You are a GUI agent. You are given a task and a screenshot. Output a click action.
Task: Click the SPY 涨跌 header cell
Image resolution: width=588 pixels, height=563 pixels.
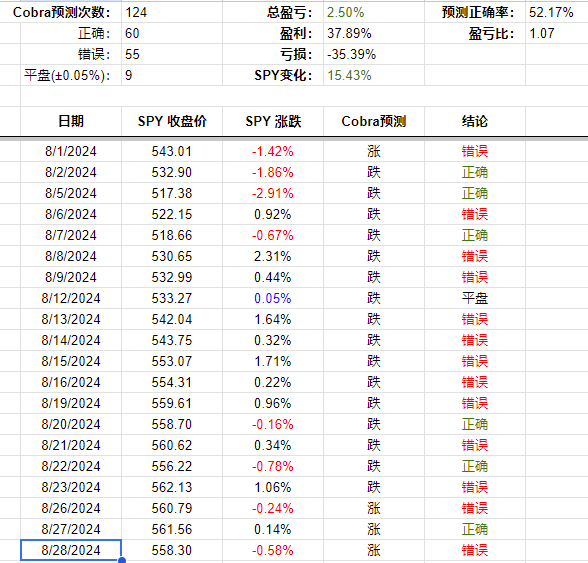tap(273, 121)
